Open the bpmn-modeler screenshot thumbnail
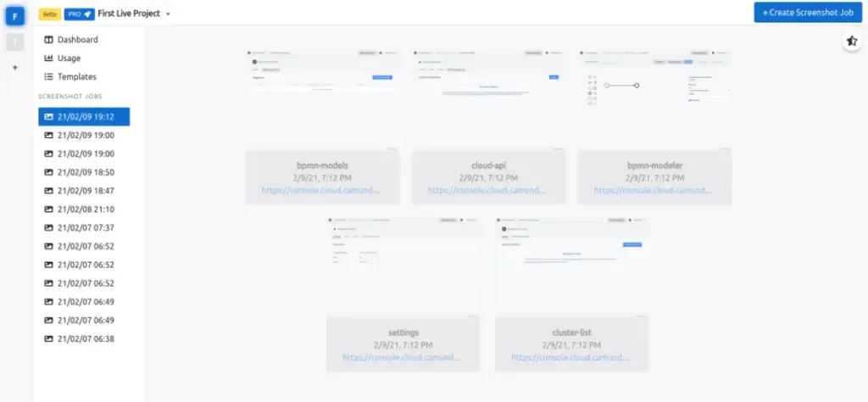The height and width of the screenshot is (402, 868). (654, 98)
